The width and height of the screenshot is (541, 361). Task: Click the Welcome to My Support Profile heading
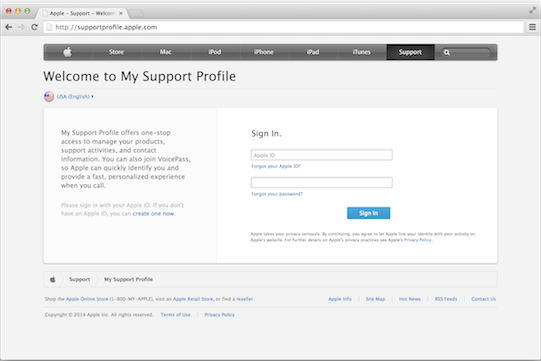tap(139, 76)
